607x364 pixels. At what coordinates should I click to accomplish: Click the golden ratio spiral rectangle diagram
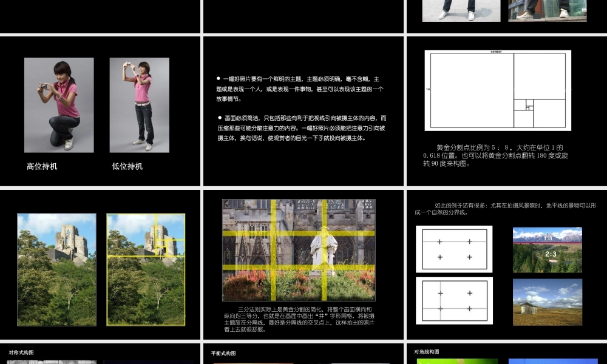[x=498, y=90]
